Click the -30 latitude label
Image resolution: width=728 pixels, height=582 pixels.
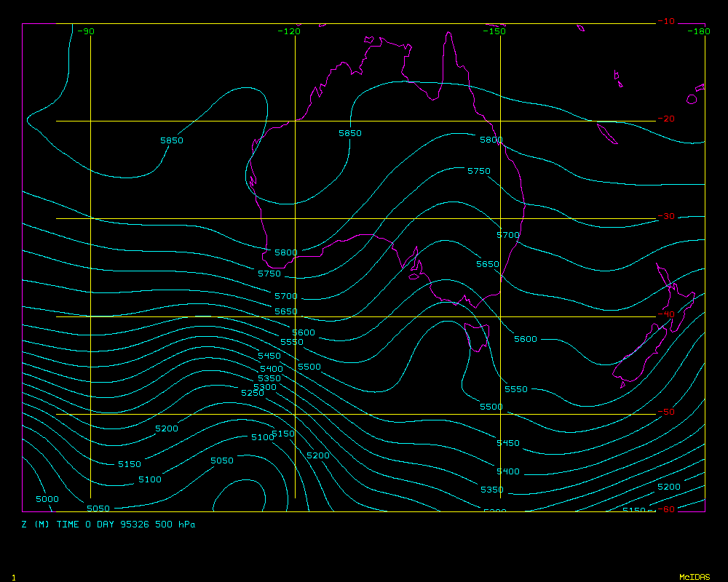pyautogui.click(x=665, y=217)
